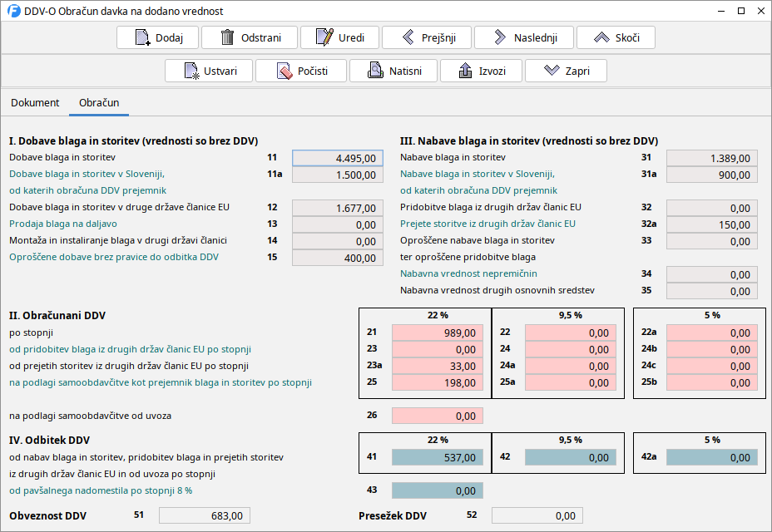Select the Obračun tab

[x=99, y=103]
